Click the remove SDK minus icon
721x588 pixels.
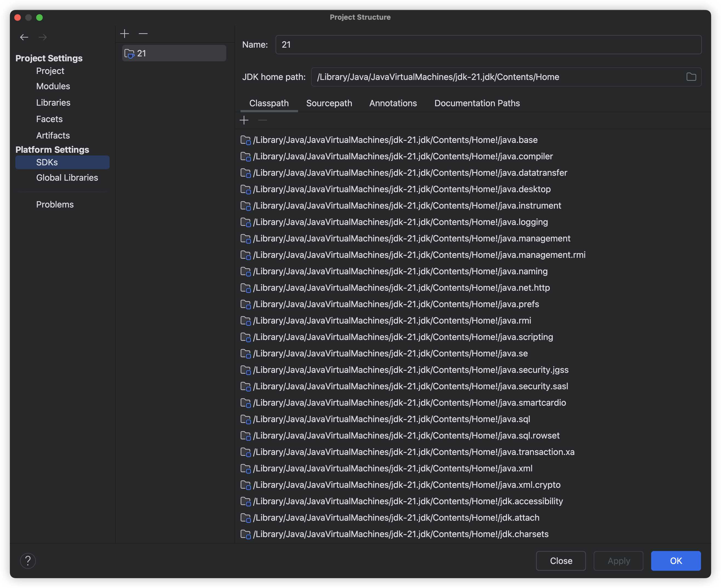tap(143, 33)
